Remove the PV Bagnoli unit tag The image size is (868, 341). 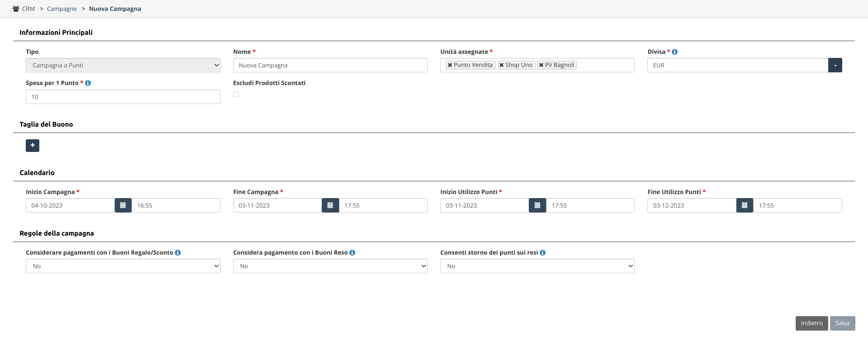pos(541,65)
